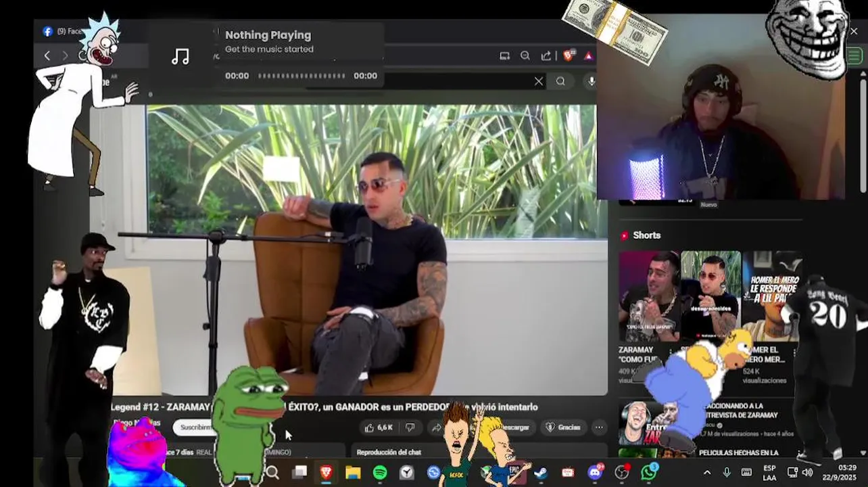Open WhatsApp from the taskbar
The image size is (868, 487).
coord(649,472)
